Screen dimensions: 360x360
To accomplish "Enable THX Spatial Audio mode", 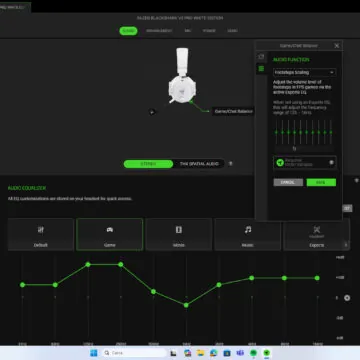I will (199, 164).
